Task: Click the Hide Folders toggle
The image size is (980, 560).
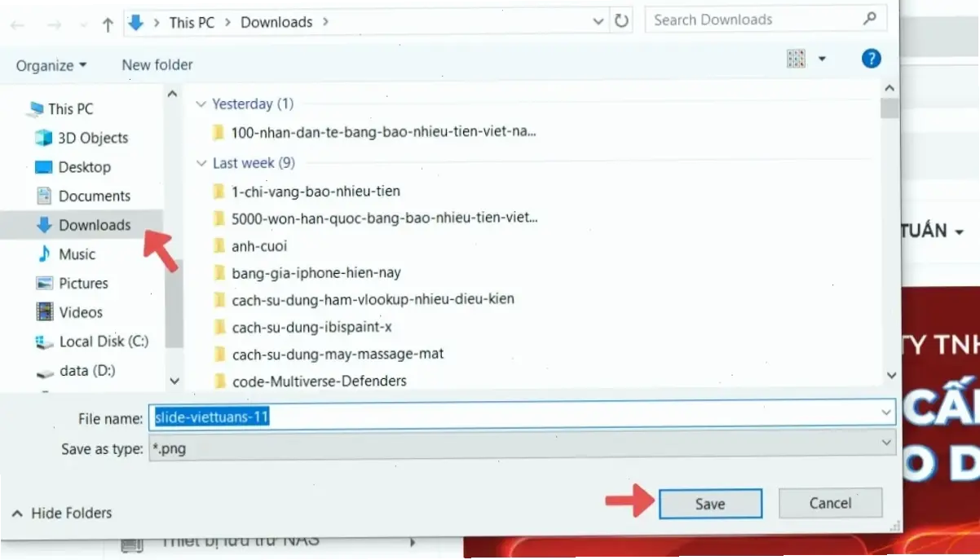Action: [x=62, y=514]
